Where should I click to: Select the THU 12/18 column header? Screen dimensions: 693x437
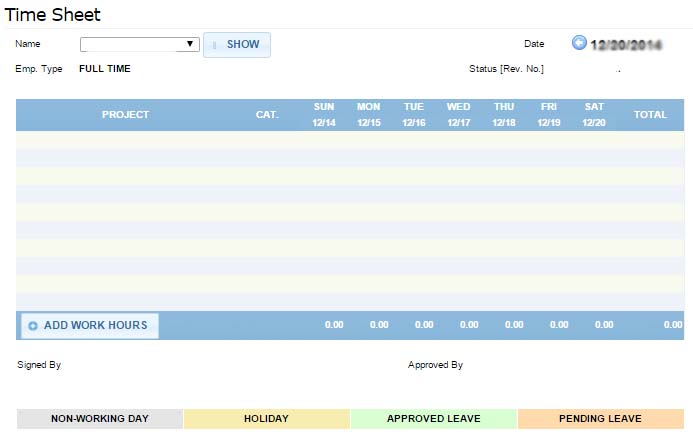(504, 115)
